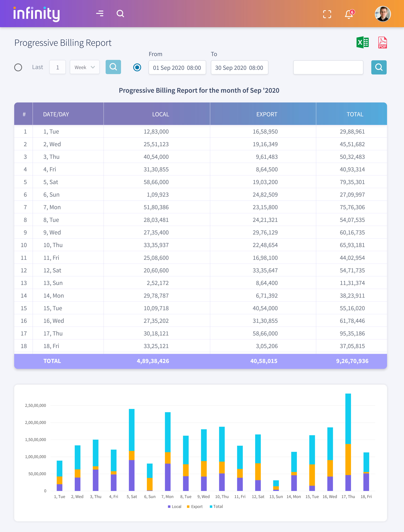This screenshot has width=404, height=532.
Task: Click export value 40,54,000 in row 15
Action: 265,308
